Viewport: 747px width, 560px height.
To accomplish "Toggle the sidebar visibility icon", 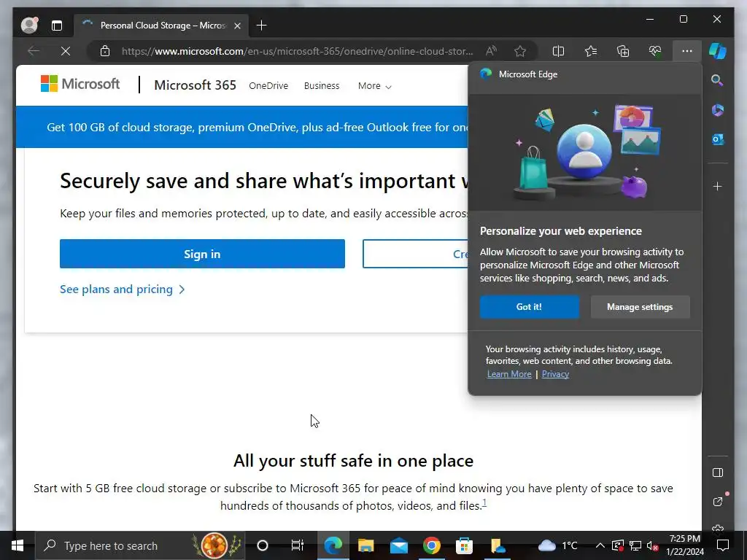I will click(718, 472).
